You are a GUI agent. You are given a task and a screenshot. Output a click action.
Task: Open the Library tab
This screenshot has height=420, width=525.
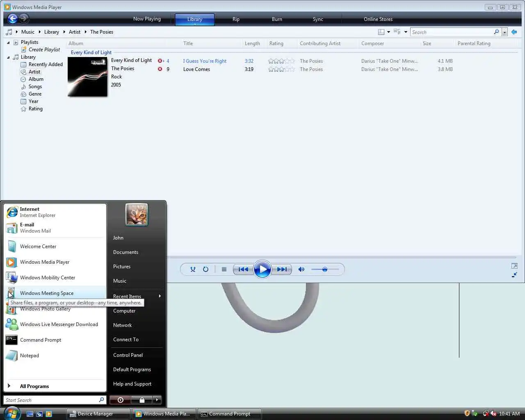pyautogui.click(x=194, y=19)
